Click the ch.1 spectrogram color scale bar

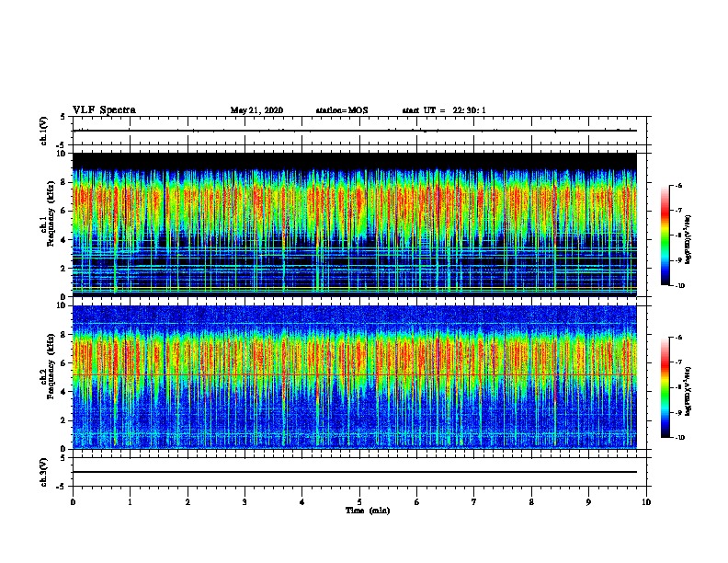[x=665, y=236]
